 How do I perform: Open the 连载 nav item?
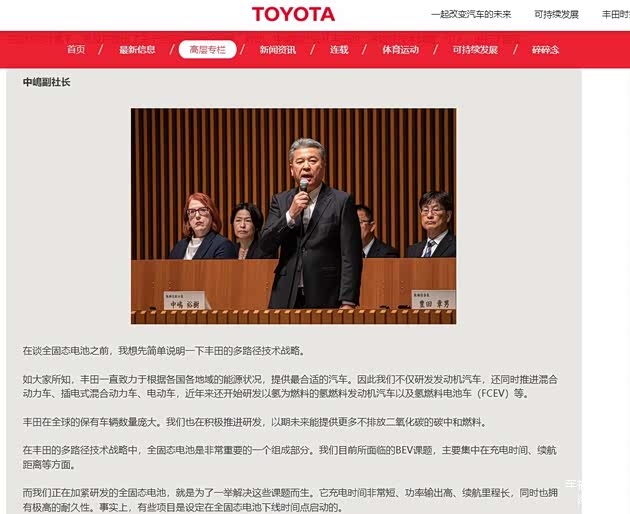coord(339,50)
